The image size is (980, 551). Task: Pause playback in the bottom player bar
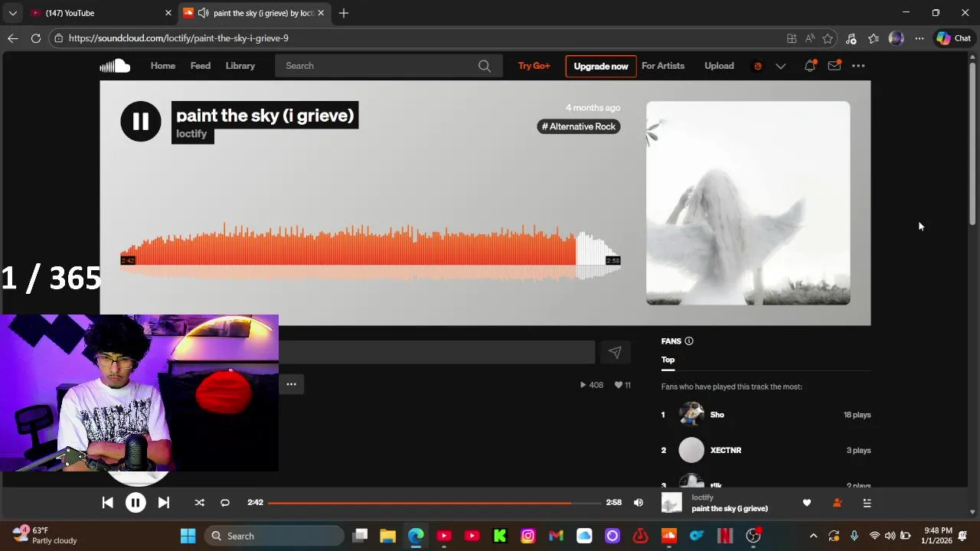coord(136,503)
